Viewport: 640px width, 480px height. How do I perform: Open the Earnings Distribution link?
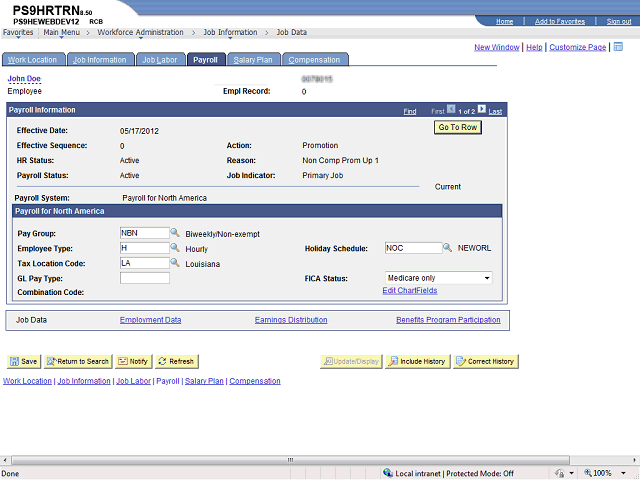tap(291, 320)
